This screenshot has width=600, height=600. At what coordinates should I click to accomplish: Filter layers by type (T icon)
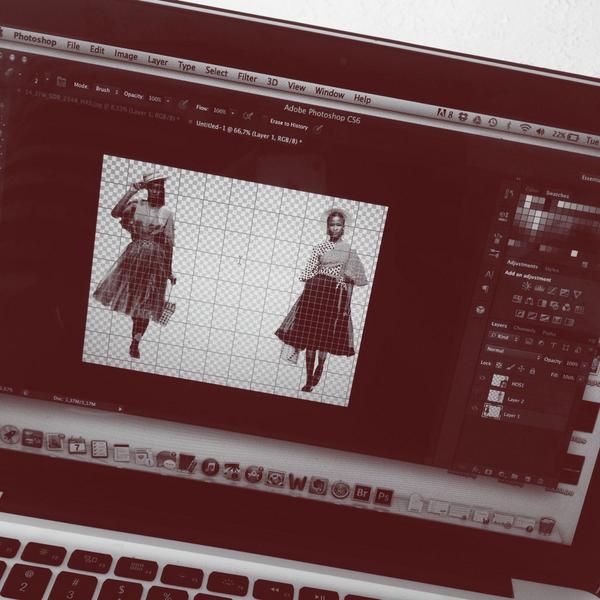(x=553, y=346)
